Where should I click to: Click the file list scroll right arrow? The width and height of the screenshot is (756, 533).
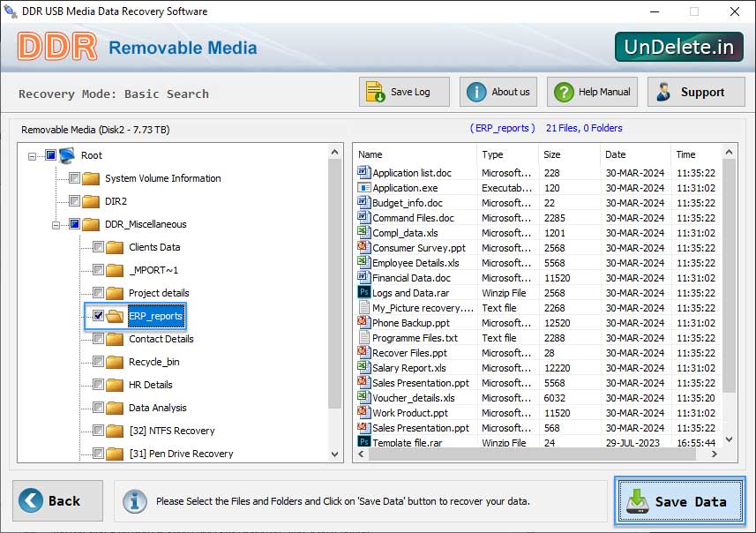point(714,454)
